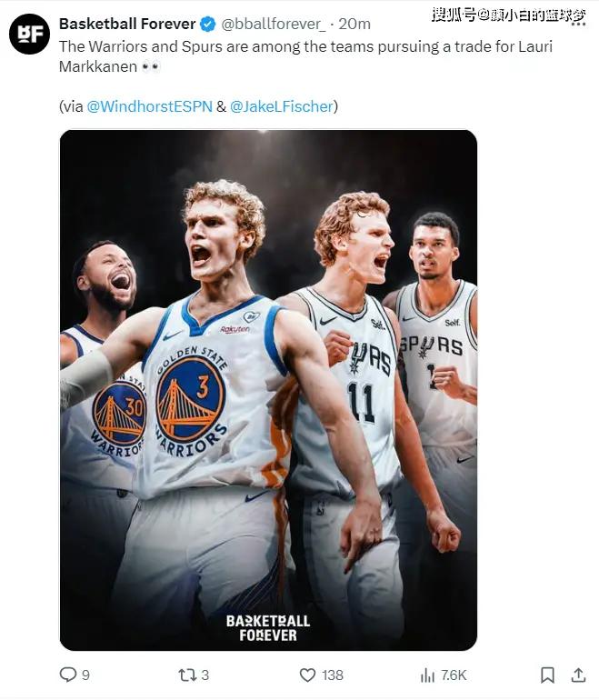Click the @bballforever_ handle
The image size is (599, 700).
(x=274, y=24)
